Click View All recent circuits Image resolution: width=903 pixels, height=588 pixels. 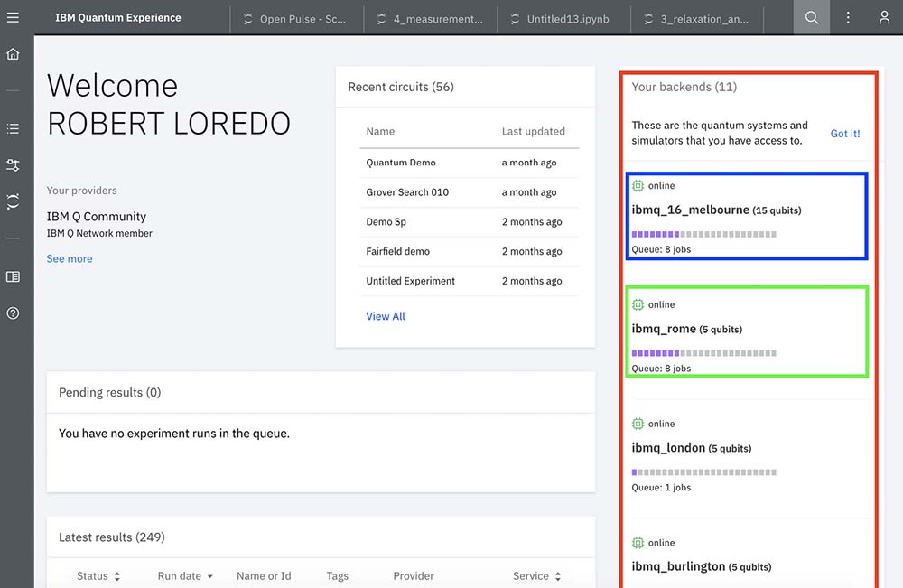click(x=386, y=316)
